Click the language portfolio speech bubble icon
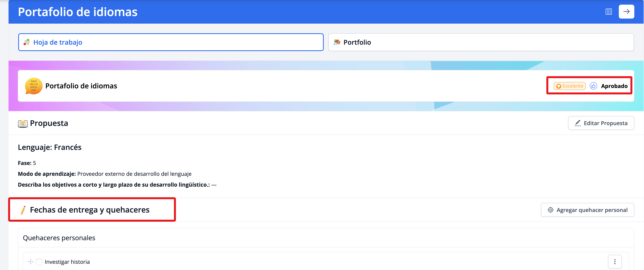Screen dimensions: 644x270 click(34, 86)
